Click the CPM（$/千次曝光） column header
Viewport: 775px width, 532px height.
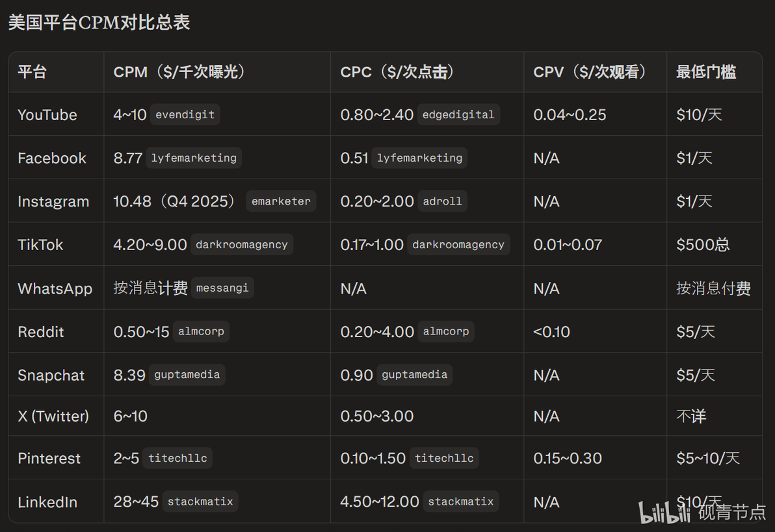[179, 72]
